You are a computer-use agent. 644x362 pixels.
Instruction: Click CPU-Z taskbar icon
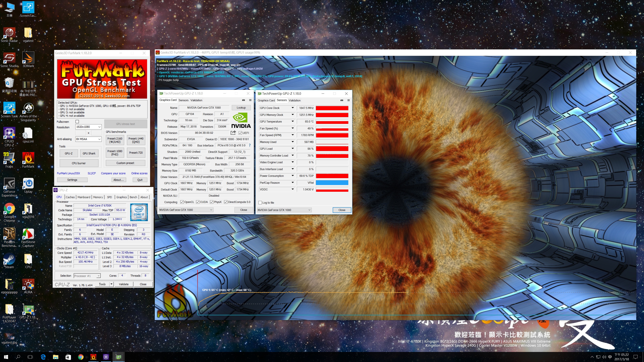[x=106, y=357]
